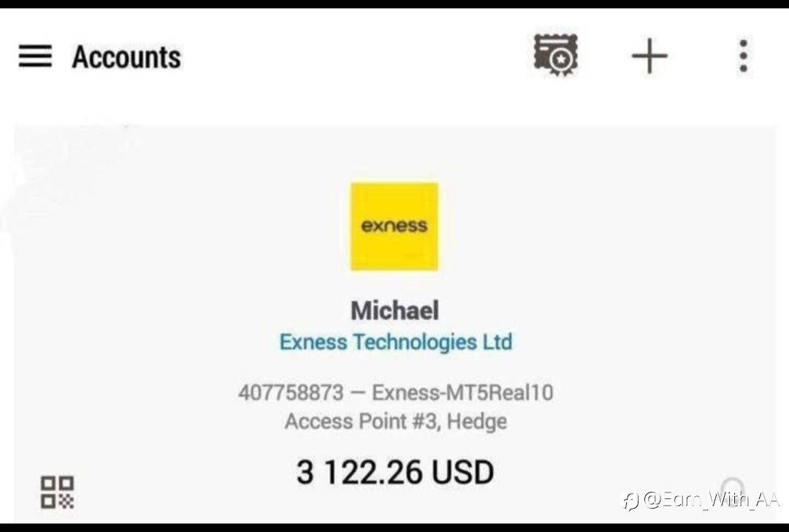Add a new account with plus icon

649,56
